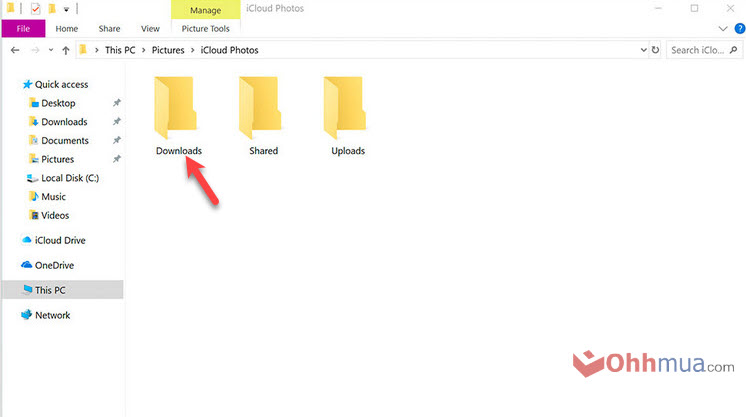Screen dimensions: 746x417
Task: Open the Picture Tools tab
Action: click(x=206, y=29)
